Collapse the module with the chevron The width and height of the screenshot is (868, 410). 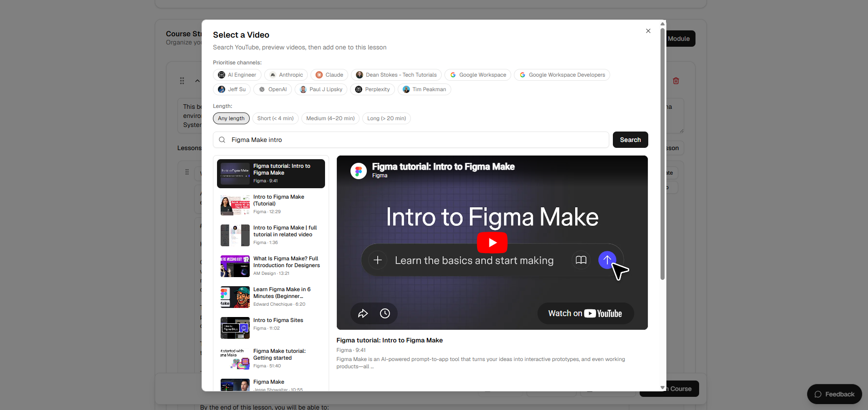coord(197,81)
